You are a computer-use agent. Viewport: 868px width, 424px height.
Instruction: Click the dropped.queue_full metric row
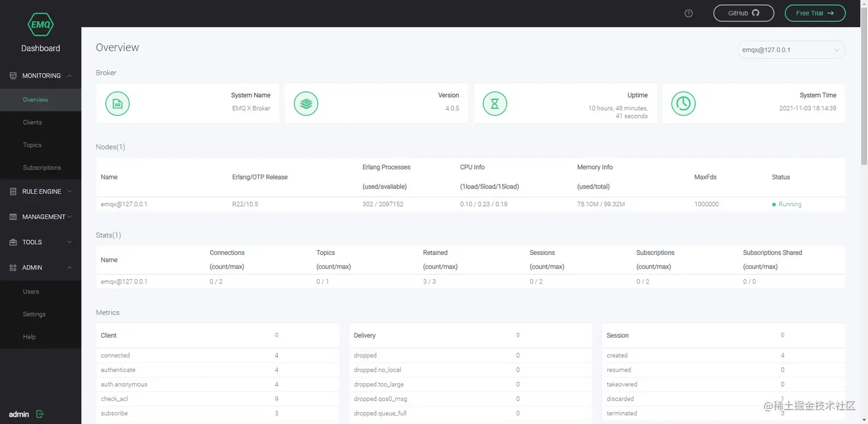471,413
